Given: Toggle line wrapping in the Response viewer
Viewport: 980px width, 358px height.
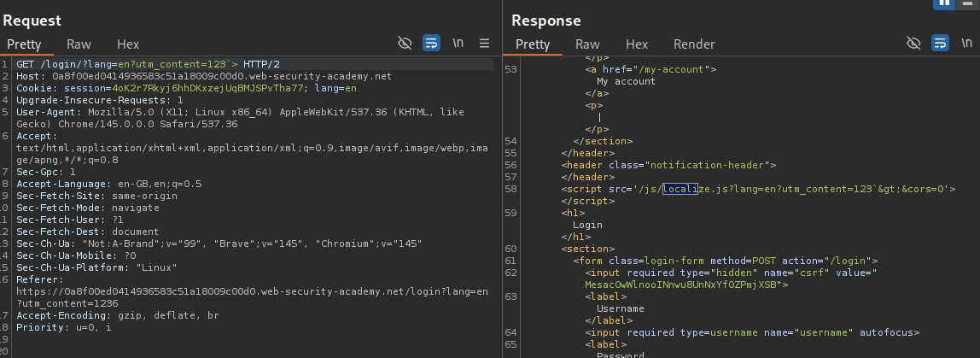Looking at the screenshot, I should point(940,44).
